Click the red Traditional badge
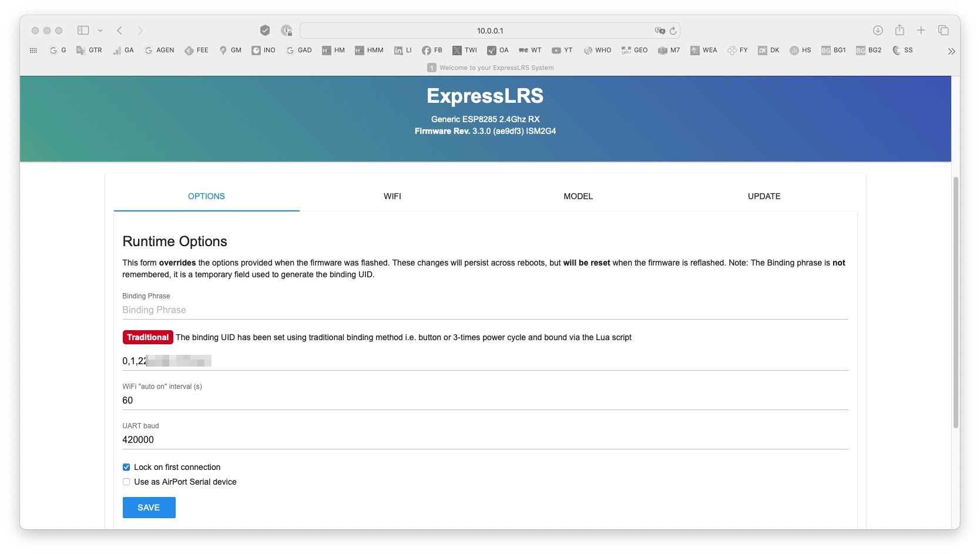The height and width of the screenshot is (554, 980). pyautogui.click(x=147, y=337)
